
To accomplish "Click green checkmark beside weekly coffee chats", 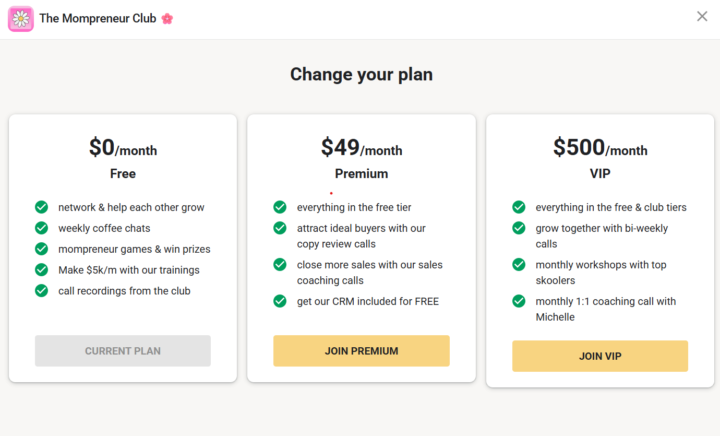I will coord(41,228).
